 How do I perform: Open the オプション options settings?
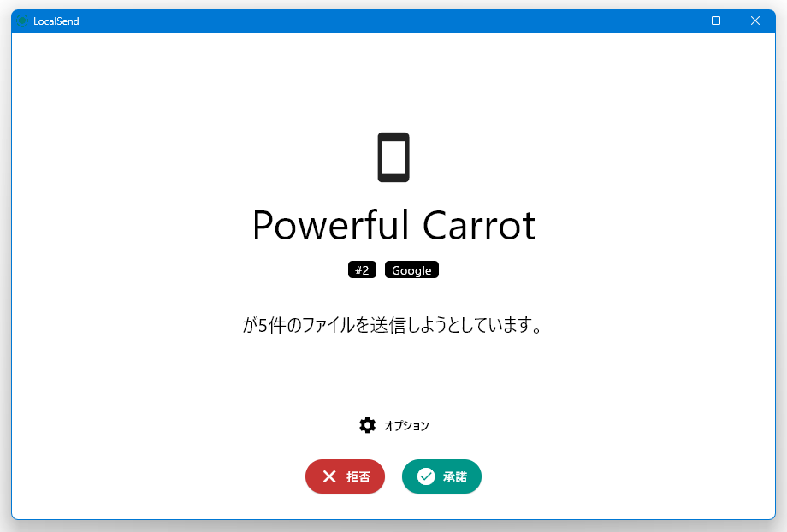coord(394,426)
